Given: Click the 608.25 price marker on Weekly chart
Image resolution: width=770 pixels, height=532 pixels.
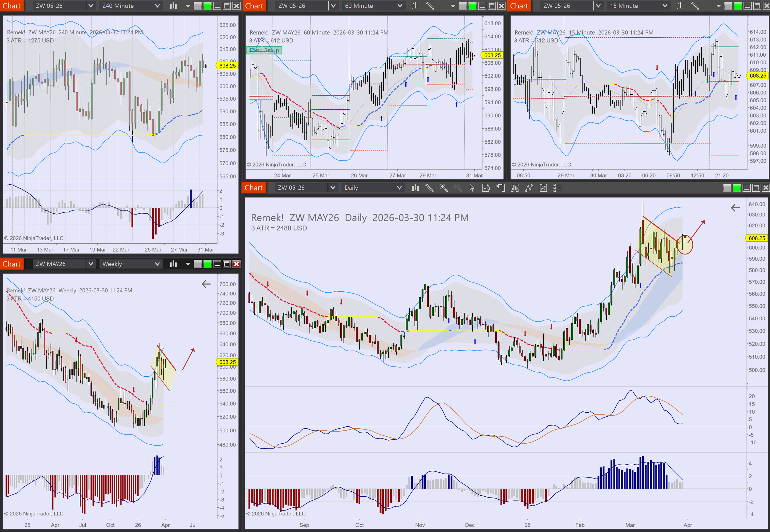Looking at the screenshot, I should [227, 362].
